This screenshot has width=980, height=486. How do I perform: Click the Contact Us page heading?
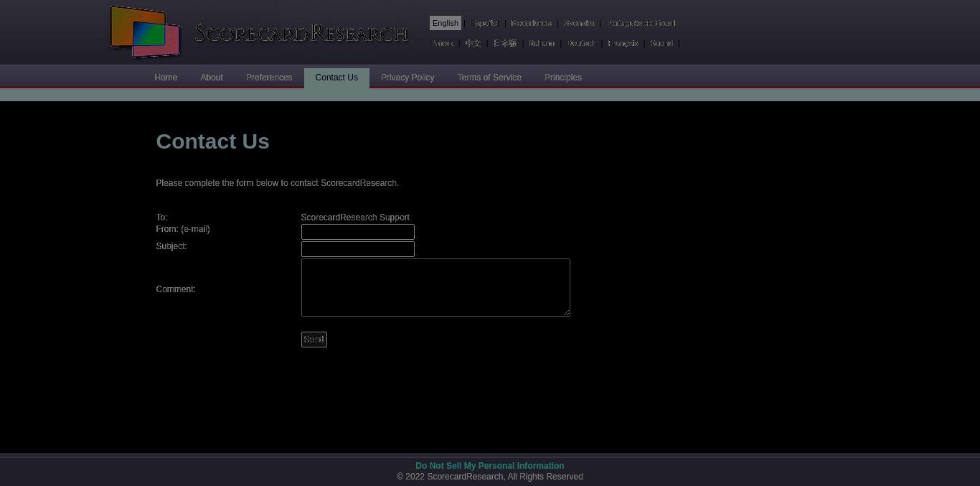click(212, 141)
